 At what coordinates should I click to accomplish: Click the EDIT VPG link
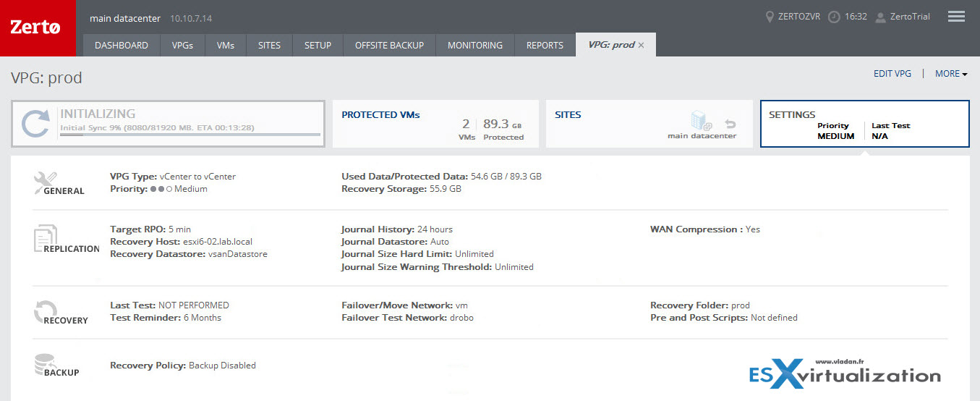[x=892, y=74]
